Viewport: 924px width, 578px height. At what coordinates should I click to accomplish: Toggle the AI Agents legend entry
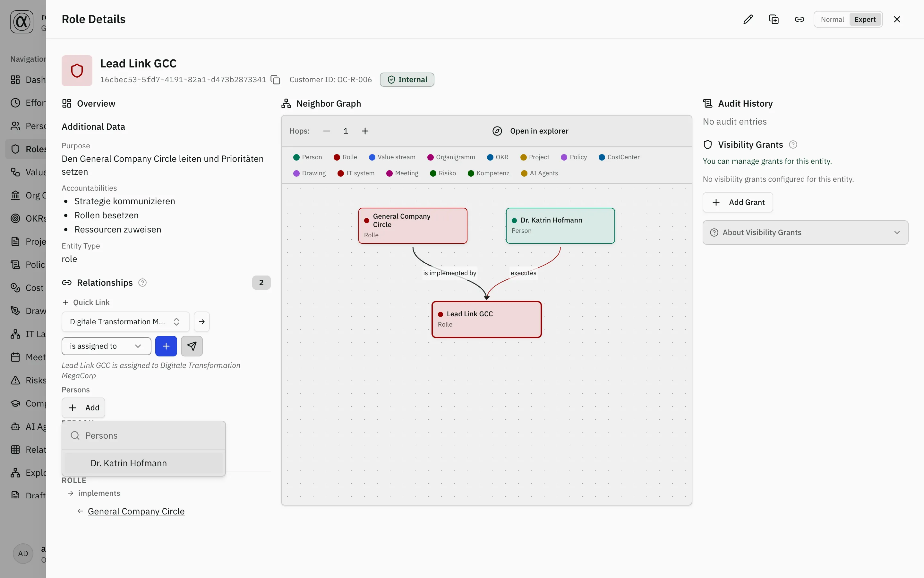coord(539,173)
